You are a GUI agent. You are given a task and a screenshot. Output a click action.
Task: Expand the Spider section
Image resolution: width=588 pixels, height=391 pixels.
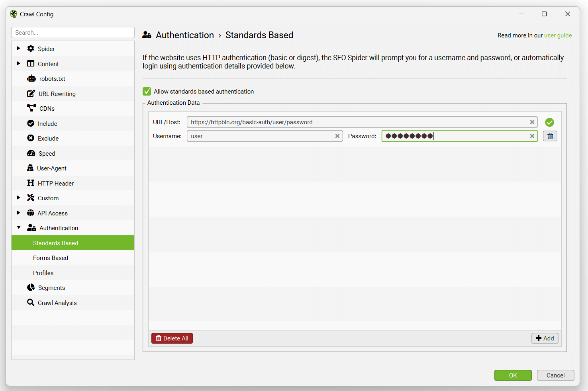18,48
